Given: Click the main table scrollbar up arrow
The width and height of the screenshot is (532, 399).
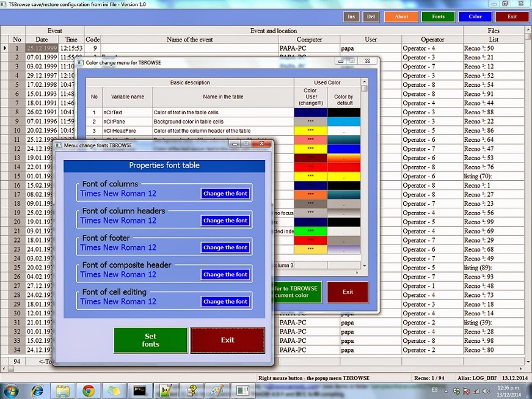Looking at the screenshot, I should pos(528,29).
